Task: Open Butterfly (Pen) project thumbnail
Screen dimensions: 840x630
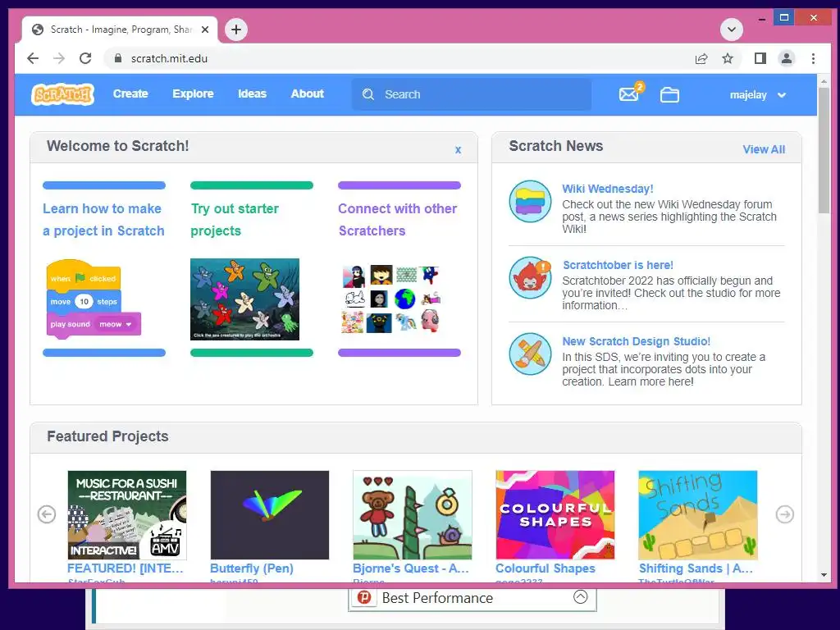Action: (269, 515)
